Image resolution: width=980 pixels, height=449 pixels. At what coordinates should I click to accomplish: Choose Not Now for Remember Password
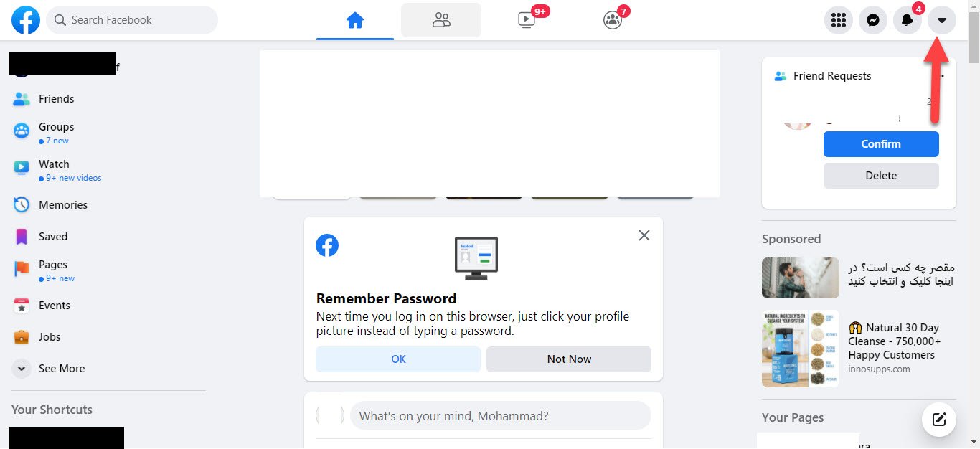(569, 359)
